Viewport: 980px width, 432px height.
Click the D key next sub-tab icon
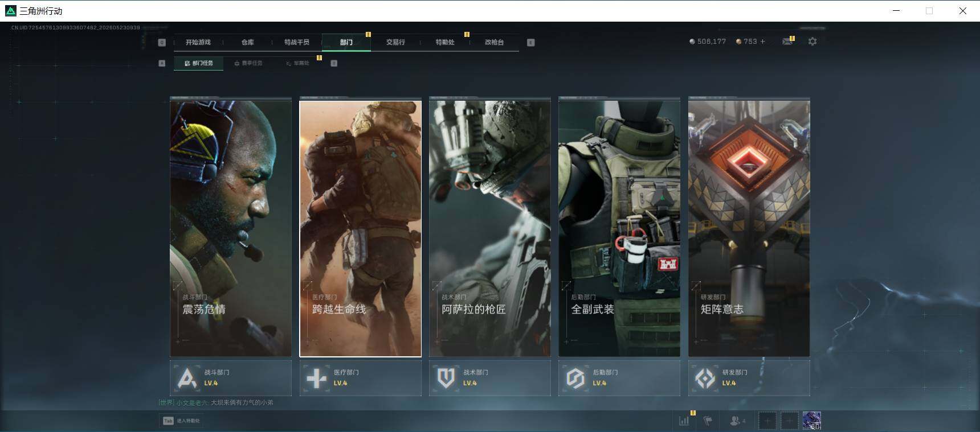coord(334,63)
